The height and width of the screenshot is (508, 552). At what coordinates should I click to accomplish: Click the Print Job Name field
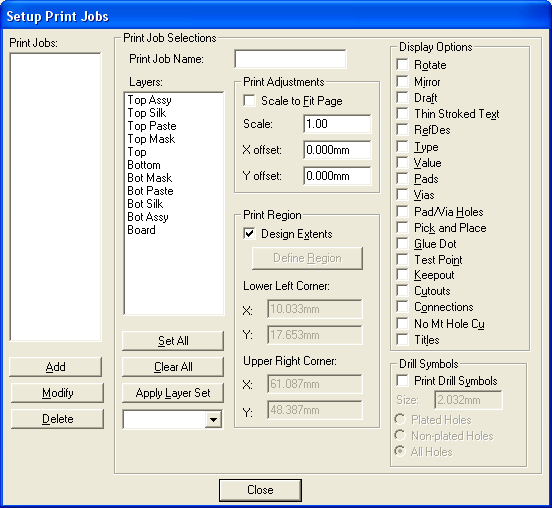click(x=290, y=59)
